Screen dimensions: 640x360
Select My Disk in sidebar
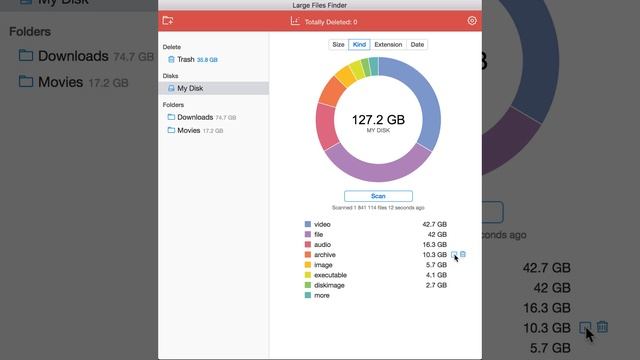(x=213, y=88)
